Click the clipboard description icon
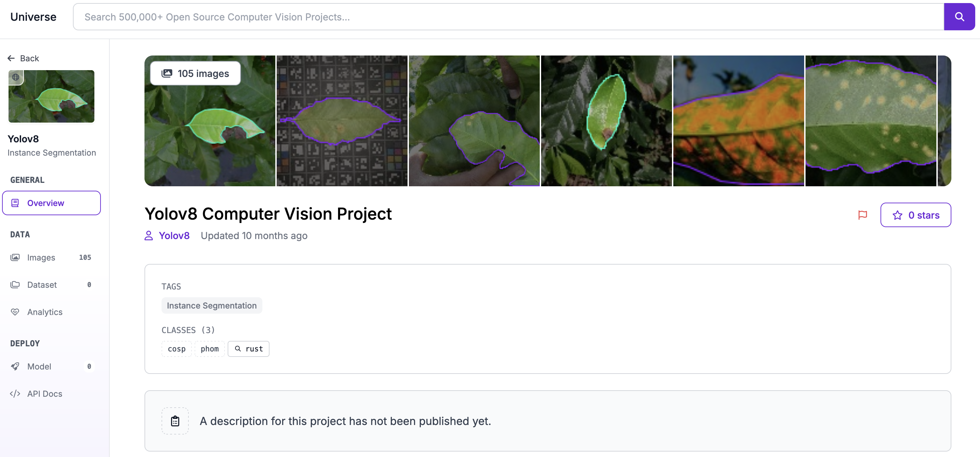The image size is (980, 457). [x=175, y=421]
